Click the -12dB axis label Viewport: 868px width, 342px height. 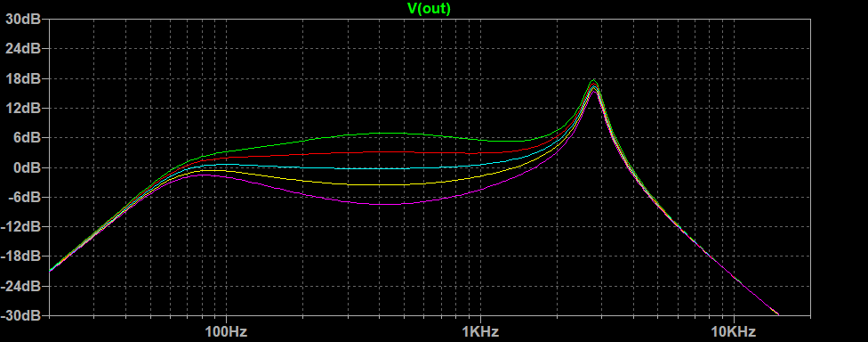(21, 227)
